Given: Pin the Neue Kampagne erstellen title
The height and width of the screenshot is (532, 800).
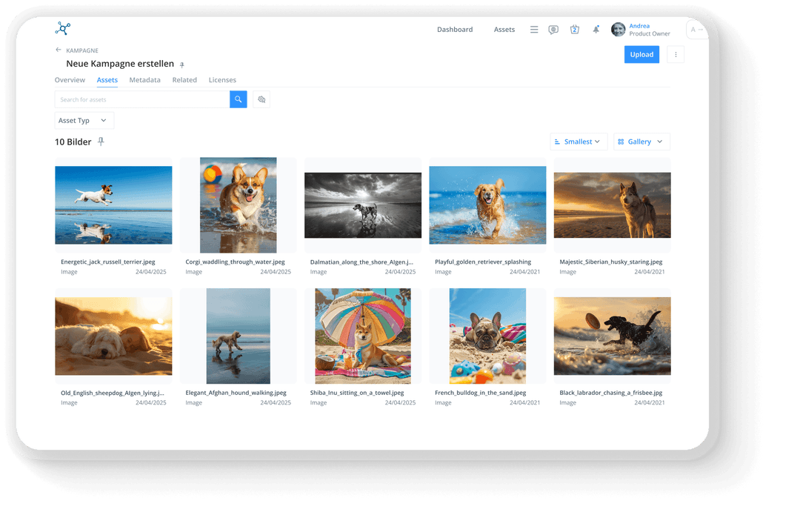Looking at the screenshot, I should coord(181,65).
